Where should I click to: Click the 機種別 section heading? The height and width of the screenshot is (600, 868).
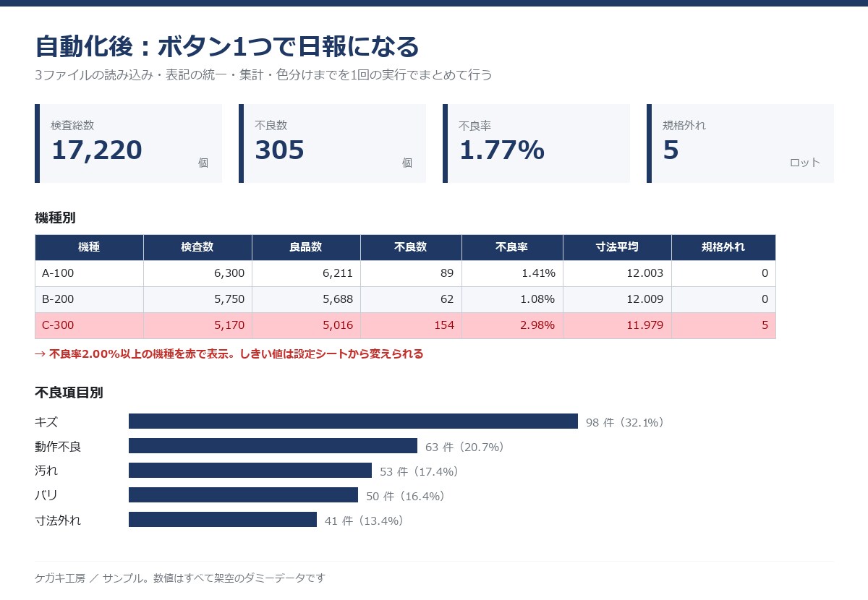55,218
